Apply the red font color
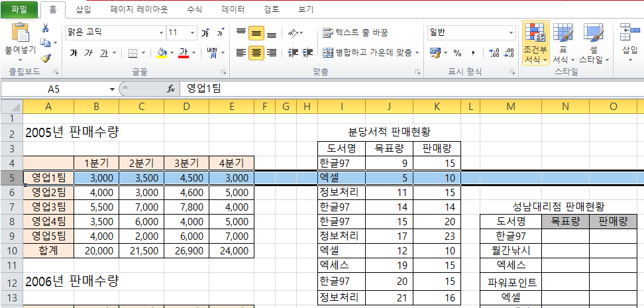Viewport: 644px width, 308px height. (x=183, y=53)
